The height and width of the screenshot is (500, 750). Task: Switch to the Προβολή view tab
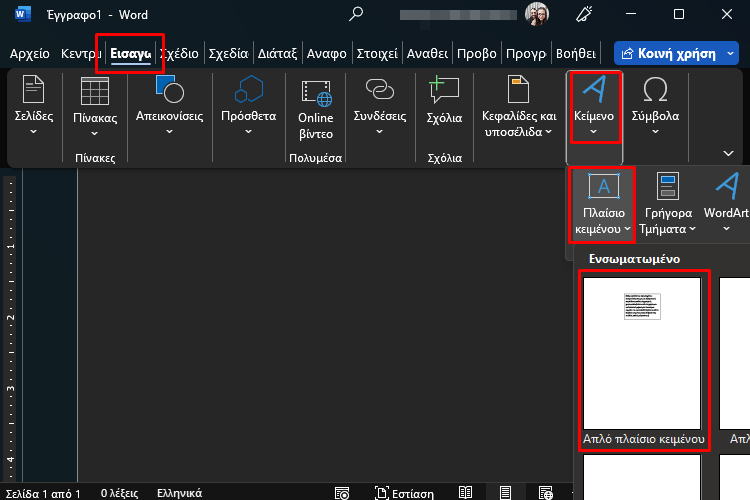(x=476, y=54)
